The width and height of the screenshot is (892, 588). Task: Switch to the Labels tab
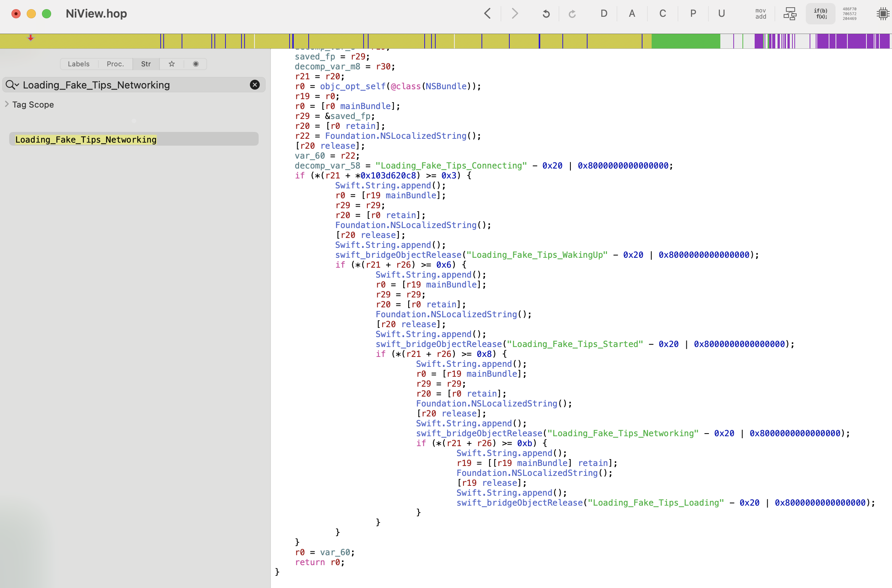pos(79,64)
